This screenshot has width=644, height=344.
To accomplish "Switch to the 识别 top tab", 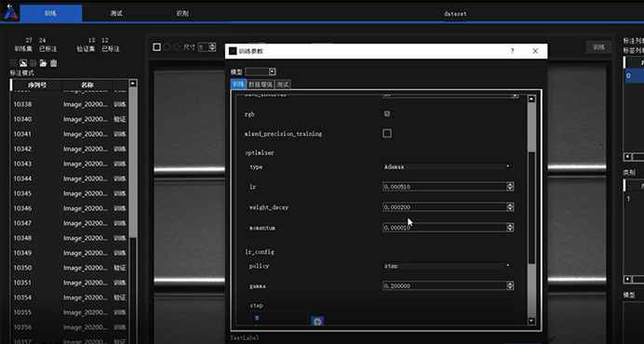I will pos(182,13).
